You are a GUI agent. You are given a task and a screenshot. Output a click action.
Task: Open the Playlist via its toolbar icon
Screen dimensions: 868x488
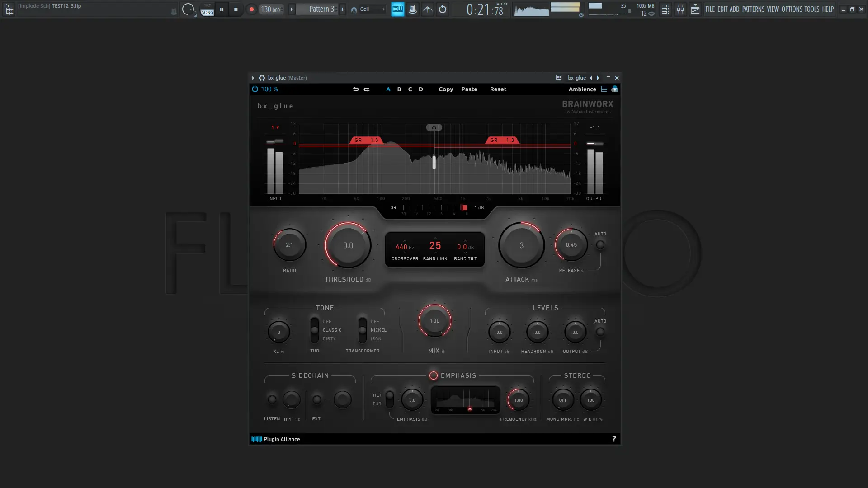(665, 9)
